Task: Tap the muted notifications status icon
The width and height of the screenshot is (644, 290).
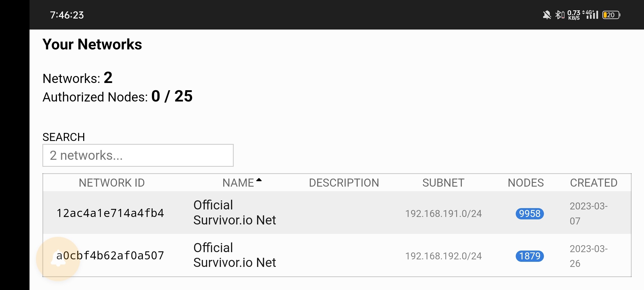Action: tap(547, 15)
